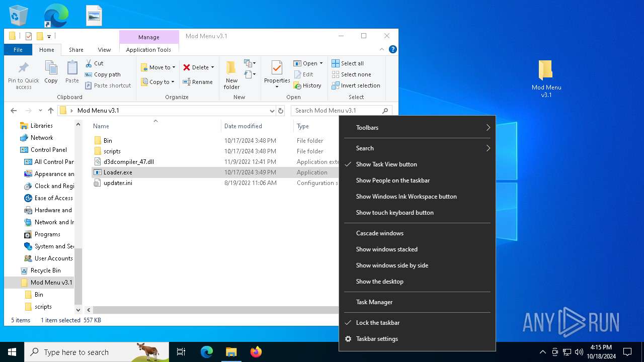Click Select all in ribbon
Image resolution: width=644 pixels, height=362 pixels.
[x=348, y=63]
